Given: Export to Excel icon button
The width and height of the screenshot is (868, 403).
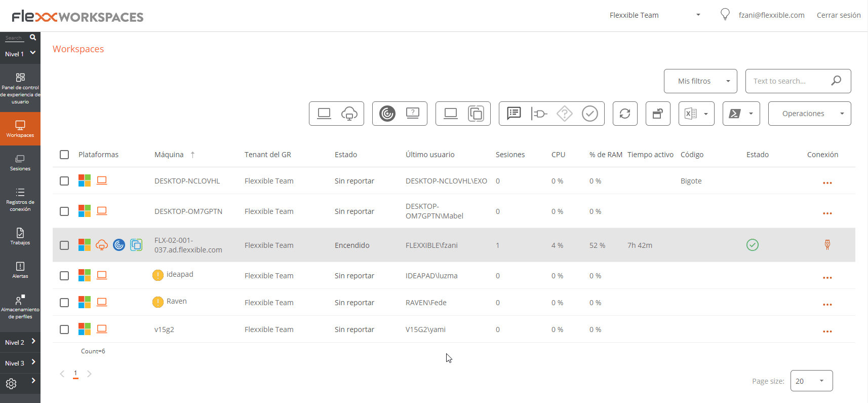Looking at the screenshot, I should pos(691,114).
